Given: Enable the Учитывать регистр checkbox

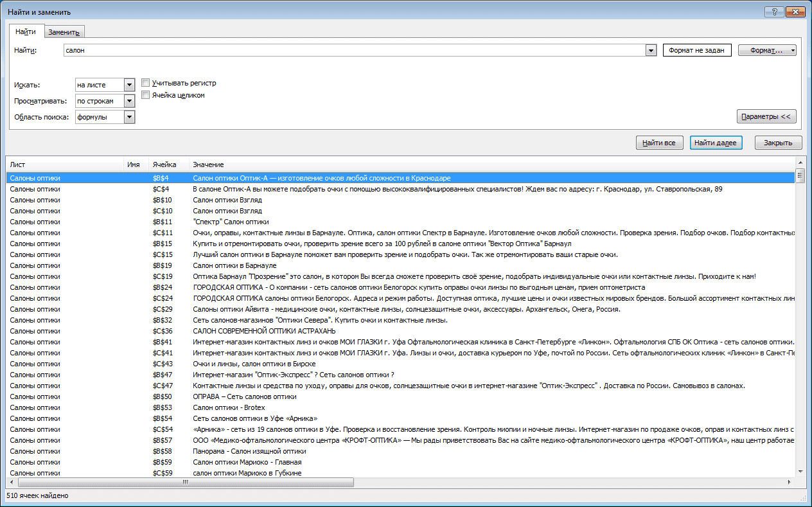Looking at the screenshot, I should tap(146, 83).
